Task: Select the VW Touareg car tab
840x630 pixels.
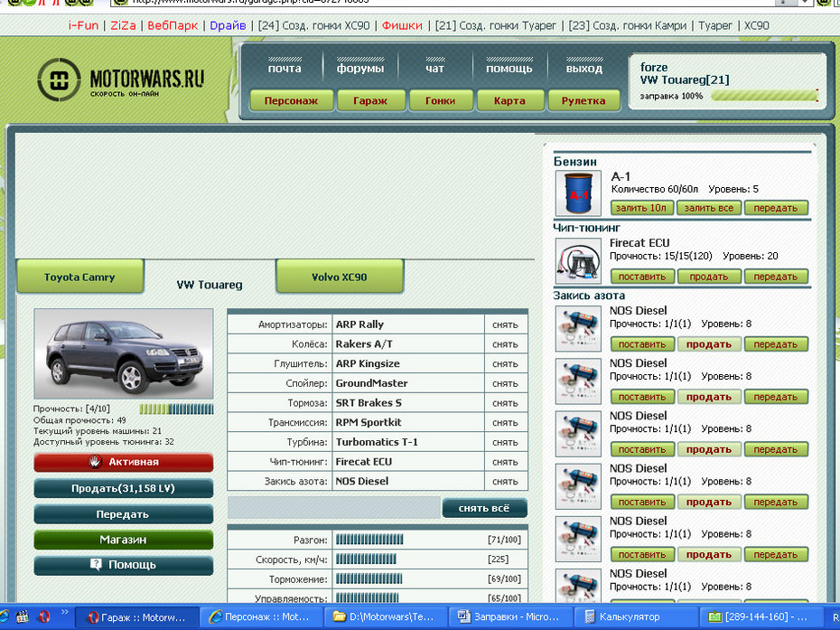Action: [x=210, y=285]
